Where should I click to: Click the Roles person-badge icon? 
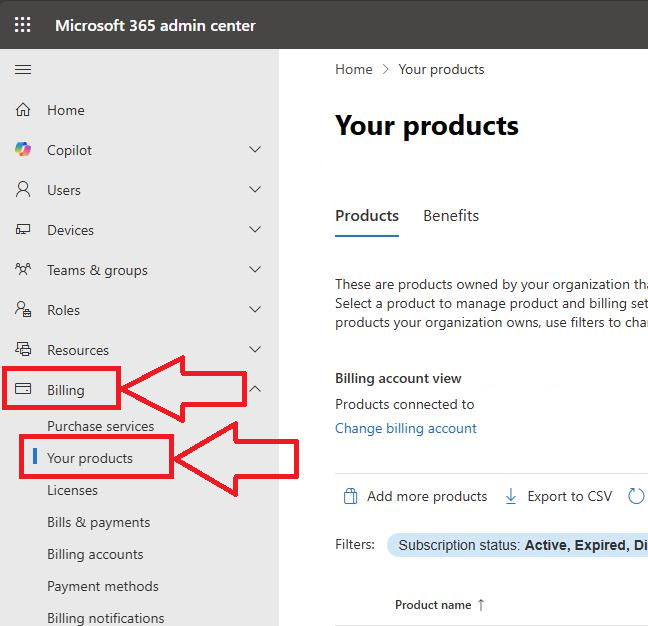pyautogui.click(x=23, y=309)
